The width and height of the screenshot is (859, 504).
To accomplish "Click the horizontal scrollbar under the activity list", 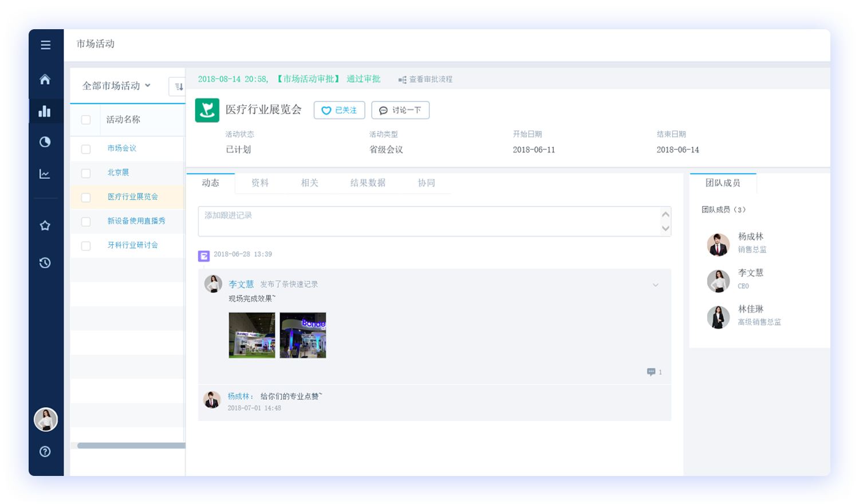I will pyautogui.click(x=131, y=446).
